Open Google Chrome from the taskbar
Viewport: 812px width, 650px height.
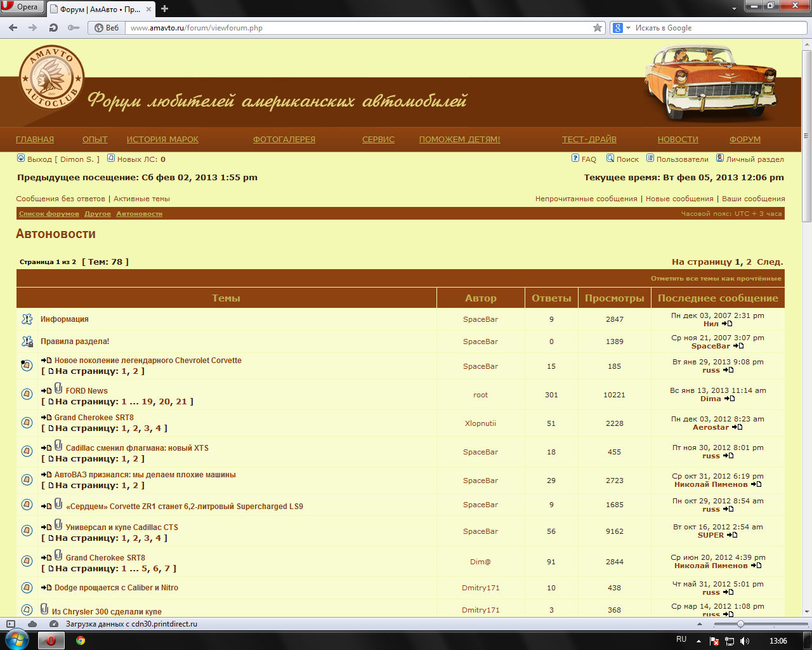tap(81, 640)
